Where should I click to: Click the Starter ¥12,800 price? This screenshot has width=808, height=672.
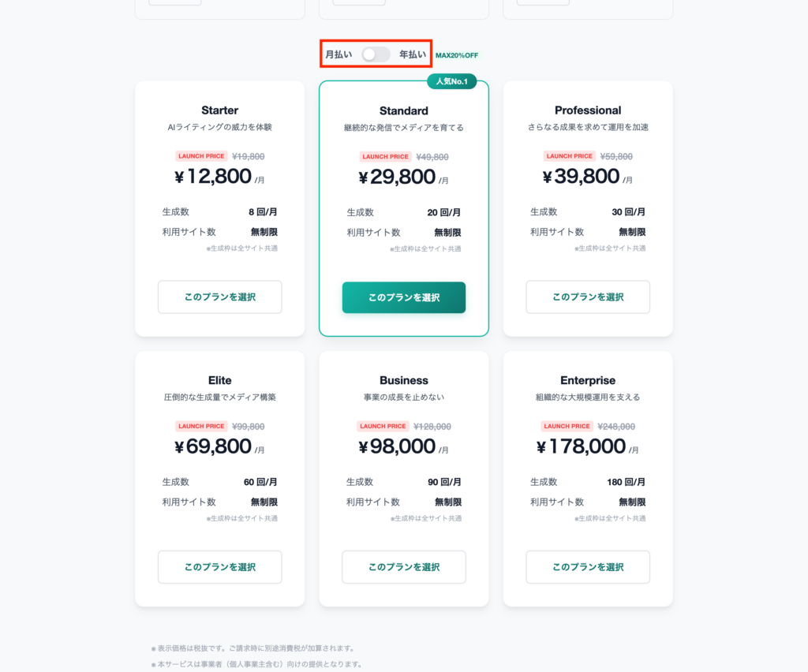pyautogui.click(x=213, y=177)
